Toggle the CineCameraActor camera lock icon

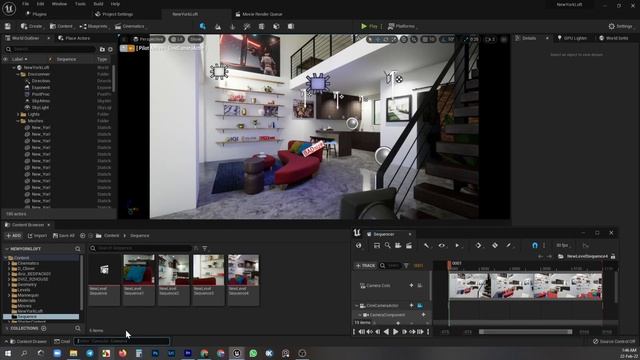420,305
